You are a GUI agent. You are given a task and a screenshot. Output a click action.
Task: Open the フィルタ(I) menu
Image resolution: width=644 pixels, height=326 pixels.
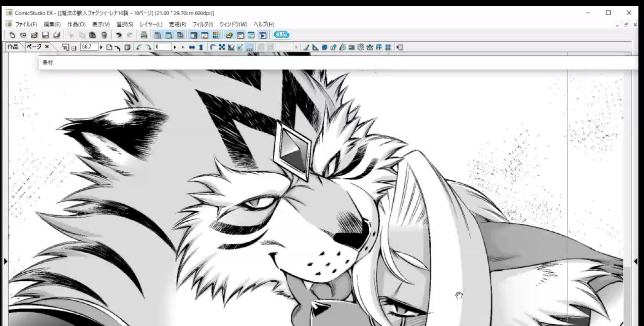(203, 24)
